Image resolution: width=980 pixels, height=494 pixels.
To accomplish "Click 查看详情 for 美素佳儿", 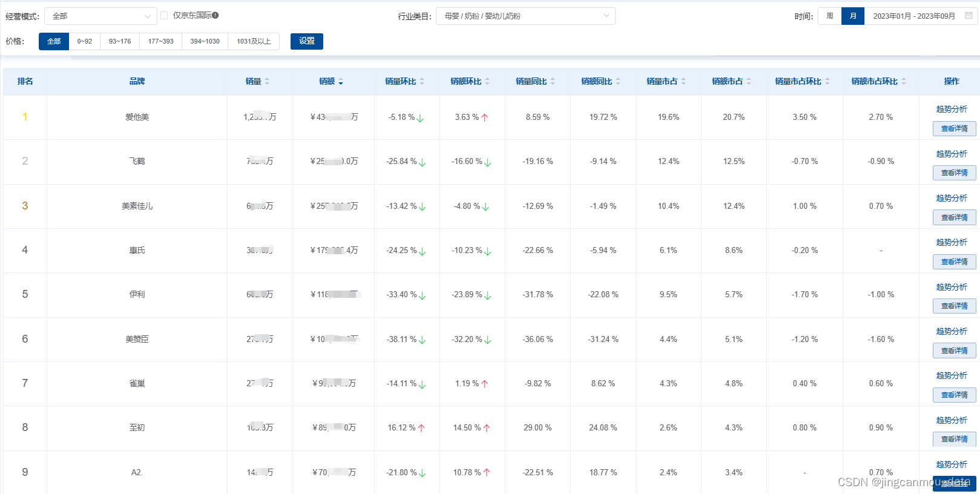I will [x=955, y=217].
